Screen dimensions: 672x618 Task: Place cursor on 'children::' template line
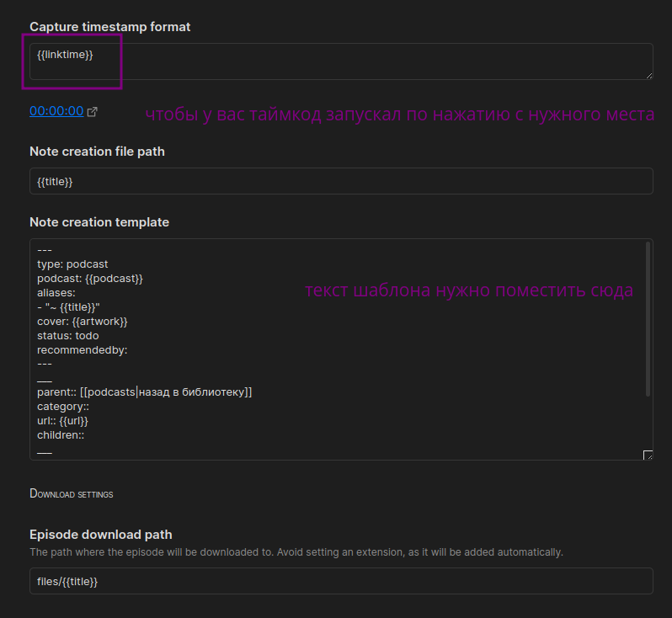61,435
